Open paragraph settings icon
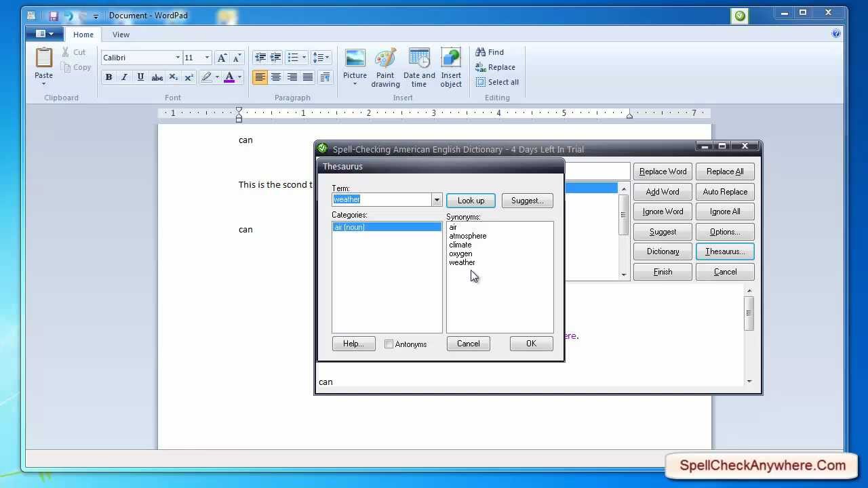This screenshot has height=488, width=868. tap(325, 77)
